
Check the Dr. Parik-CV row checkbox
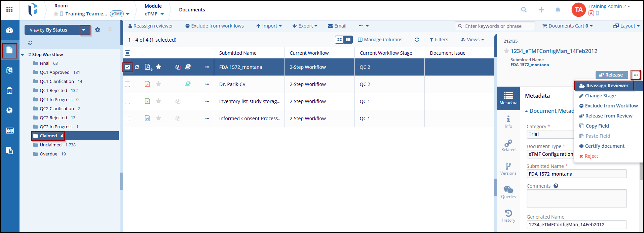[127, 84]
